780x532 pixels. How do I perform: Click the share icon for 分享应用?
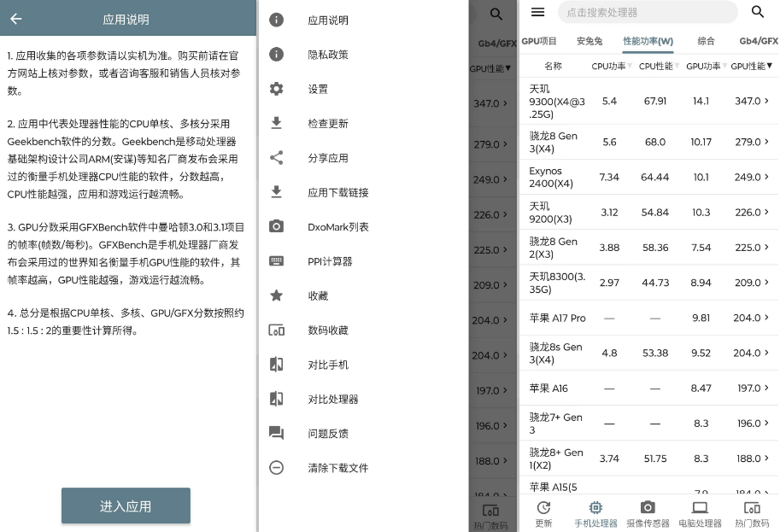(276, 158)
